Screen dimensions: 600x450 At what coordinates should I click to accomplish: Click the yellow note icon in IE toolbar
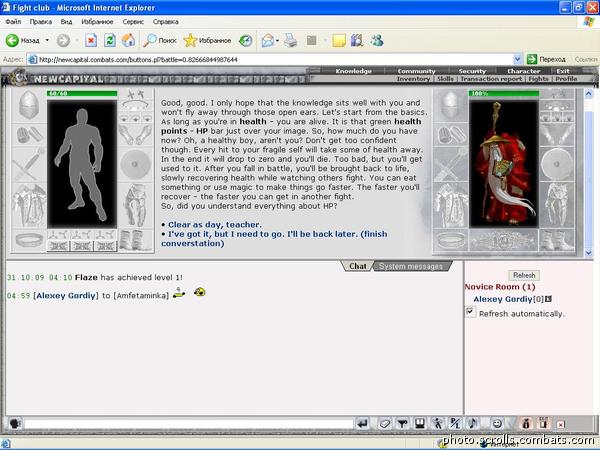tap(339, 40)
